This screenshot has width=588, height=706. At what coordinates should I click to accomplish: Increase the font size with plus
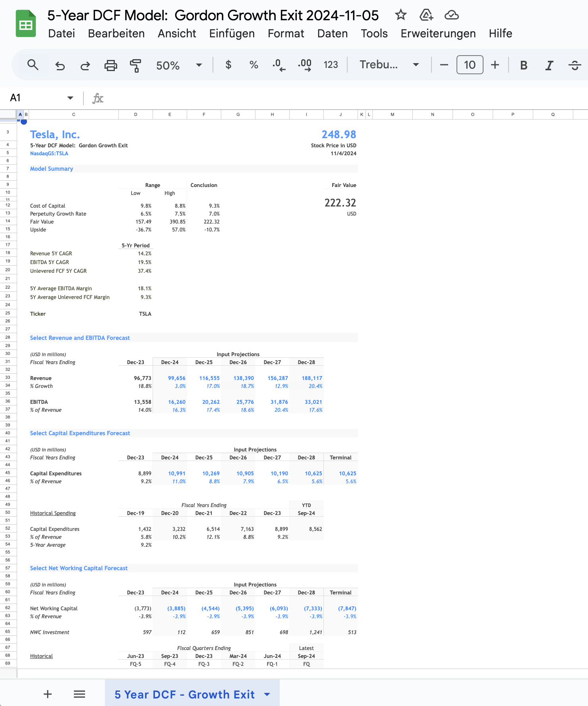pos(495,65)
